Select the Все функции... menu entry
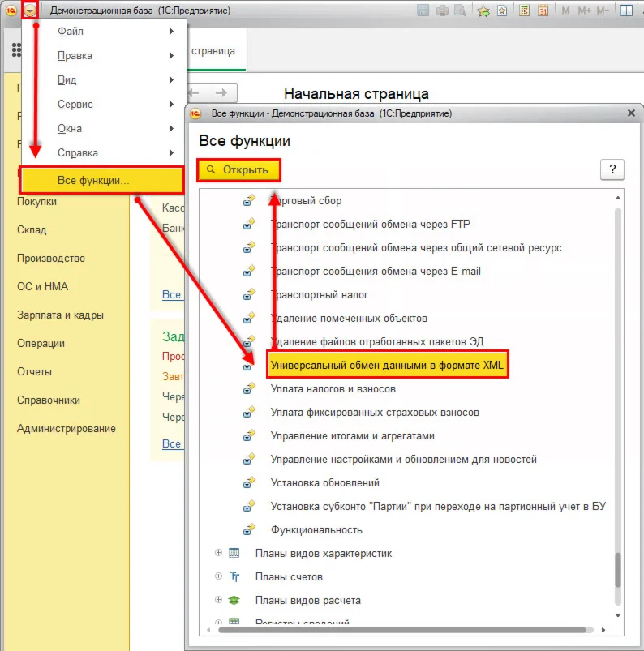 102,180
